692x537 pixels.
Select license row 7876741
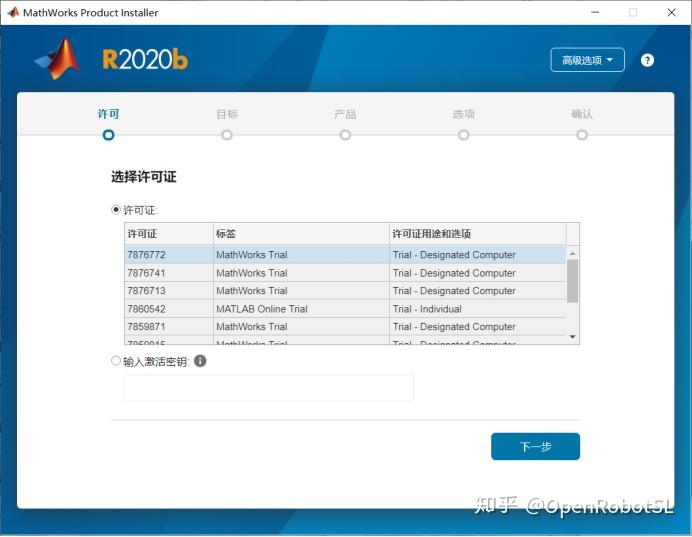345,273
